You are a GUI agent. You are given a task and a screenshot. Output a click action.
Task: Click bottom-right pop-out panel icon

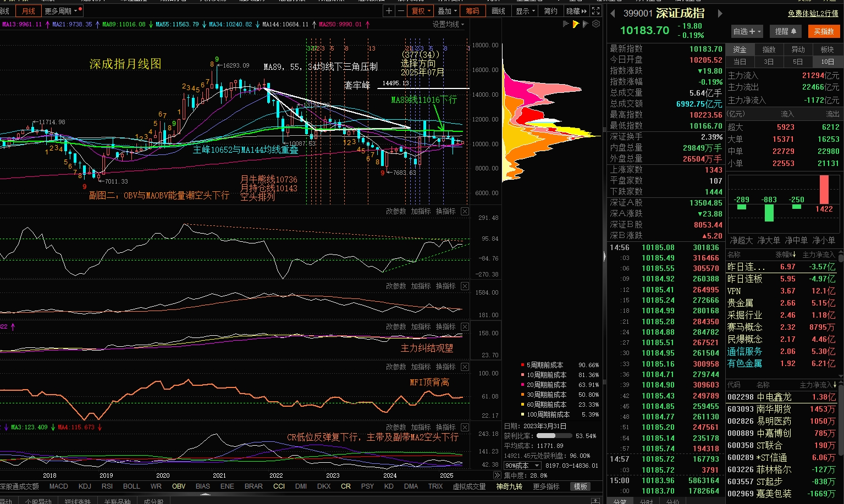point(595,501)
